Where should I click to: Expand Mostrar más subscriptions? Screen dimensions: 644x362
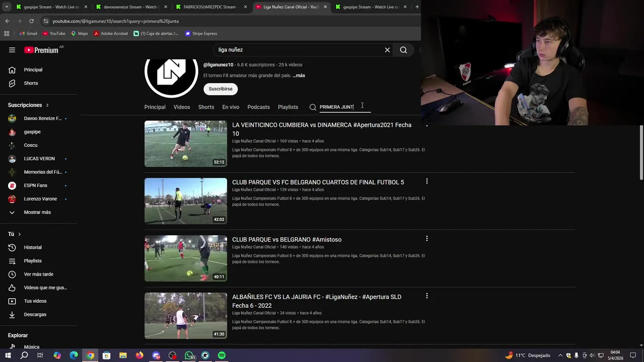[38, 212]
